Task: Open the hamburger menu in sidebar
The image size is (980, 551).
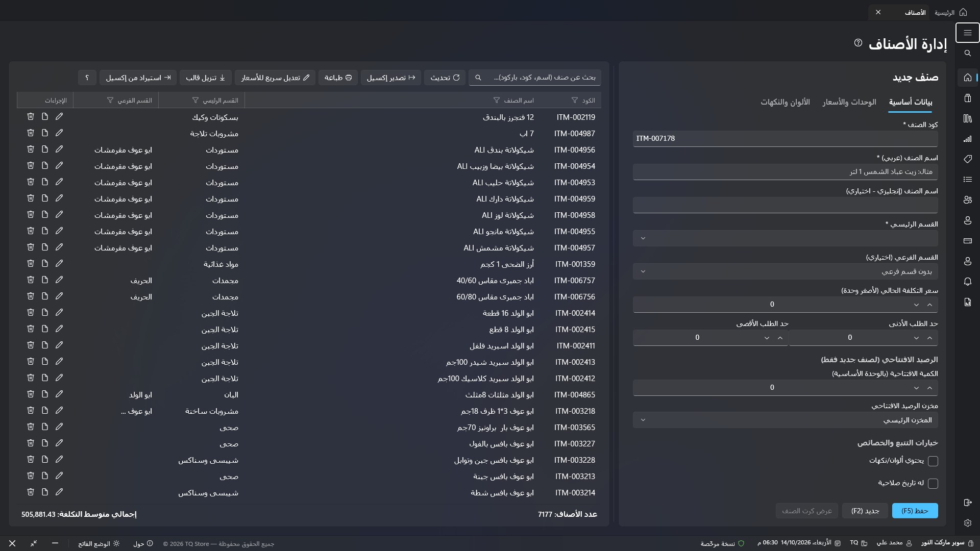Action: 967,33
